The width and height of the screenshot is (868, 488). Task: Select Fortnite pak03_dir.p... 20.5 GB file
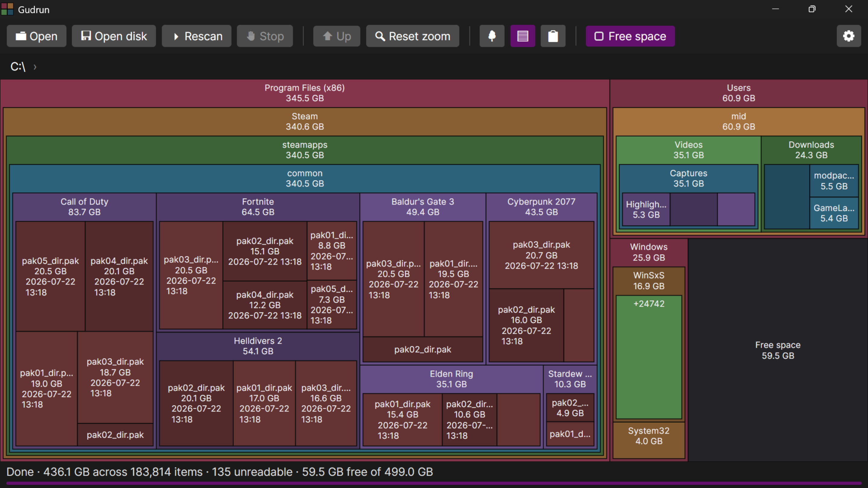191,275
